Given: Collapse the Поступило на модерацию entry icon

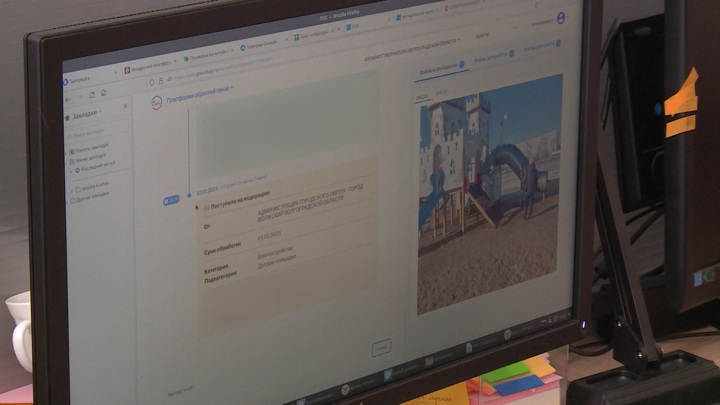Looking at the screenshot, I should [206, 208].
